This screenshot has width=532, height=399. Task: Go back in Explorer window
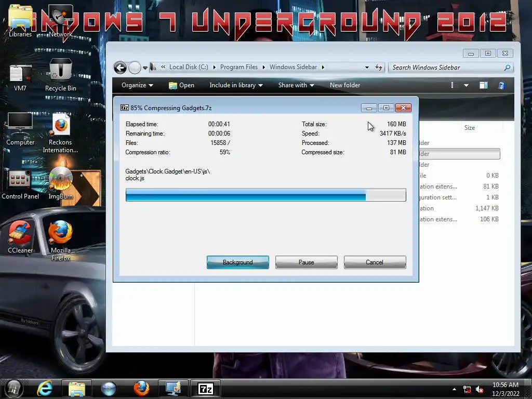(x=120, y=68)
